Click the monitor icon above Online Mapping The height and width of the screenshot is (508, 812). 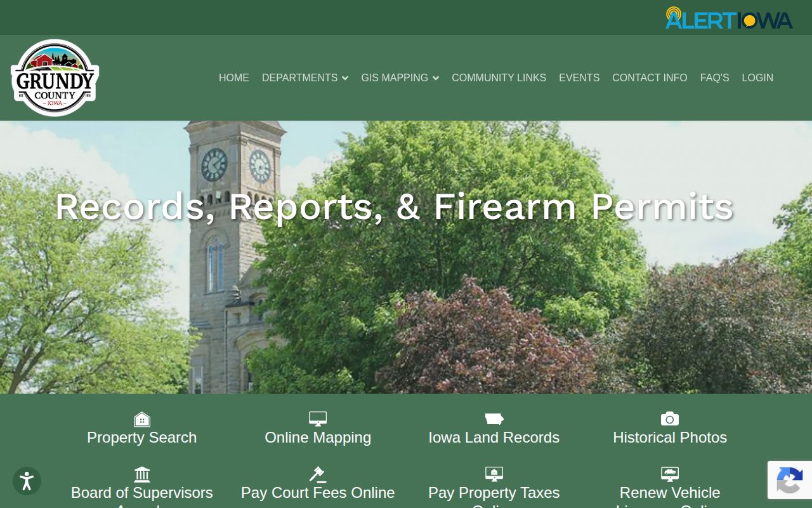click(x=318, y=419)
